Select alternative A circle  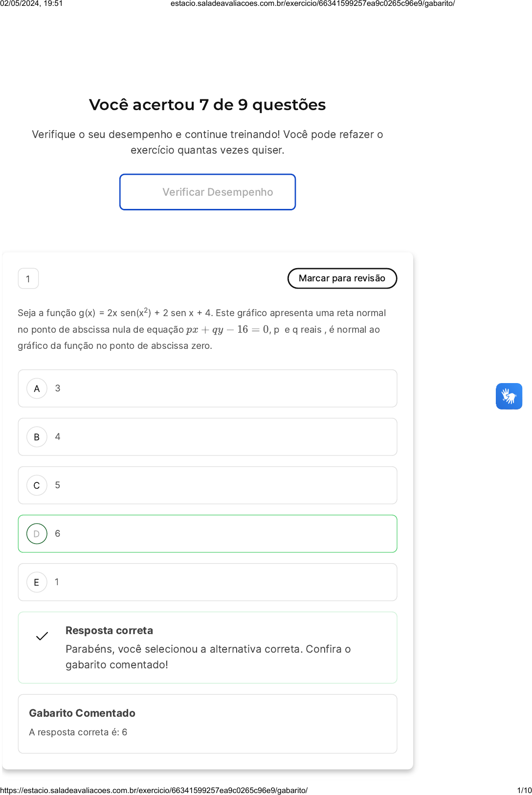(x=37, y=388)
